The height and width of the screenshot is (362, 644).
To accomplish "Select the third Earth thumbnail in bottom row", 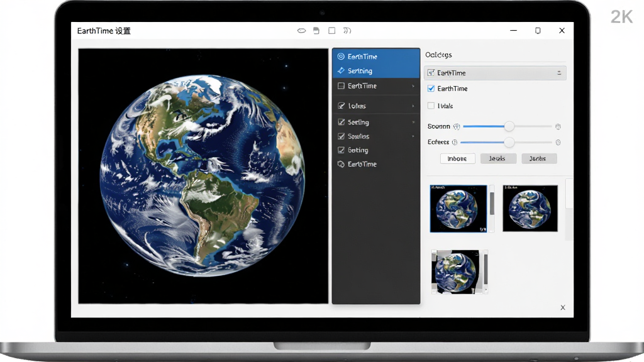I will tap(455, 271).
